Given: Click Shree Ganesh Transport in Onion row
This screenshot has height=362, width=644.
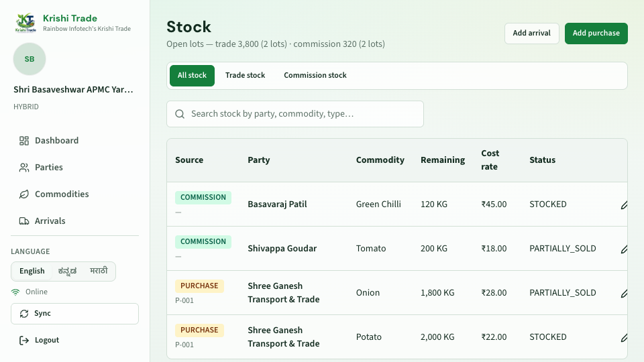Looking at the screenshot, I should 283,293.
